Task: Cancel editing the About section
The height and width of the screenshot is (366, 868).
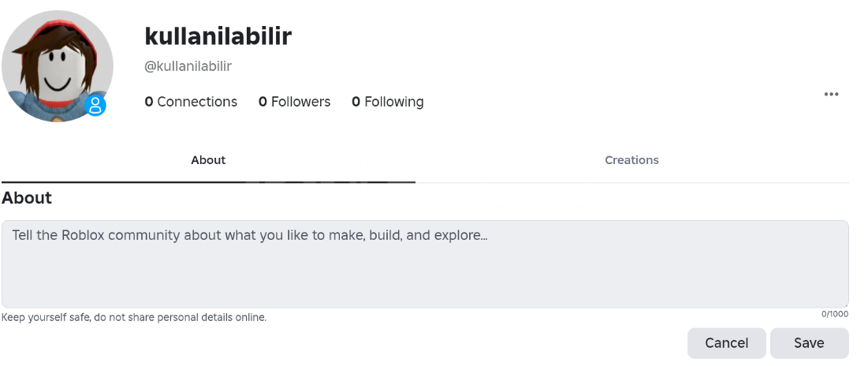Action: point(726,343)
